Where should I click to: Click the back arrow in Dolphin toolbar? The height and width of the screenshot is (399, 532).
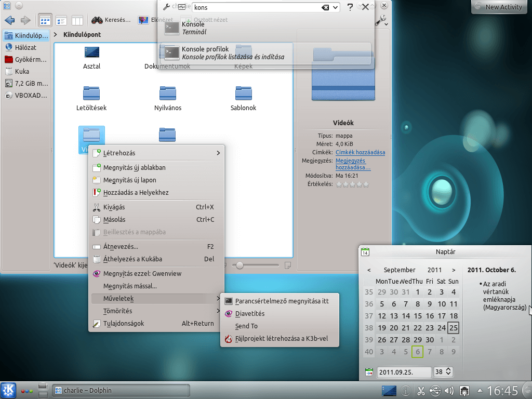pyautogui.click(x=9, y=20)
